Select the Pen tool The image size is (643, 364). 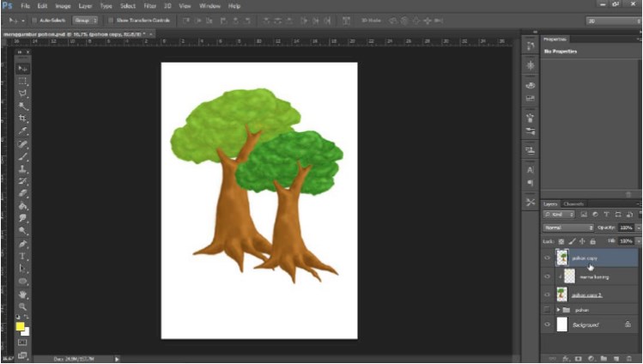click(x=23, y=244)
